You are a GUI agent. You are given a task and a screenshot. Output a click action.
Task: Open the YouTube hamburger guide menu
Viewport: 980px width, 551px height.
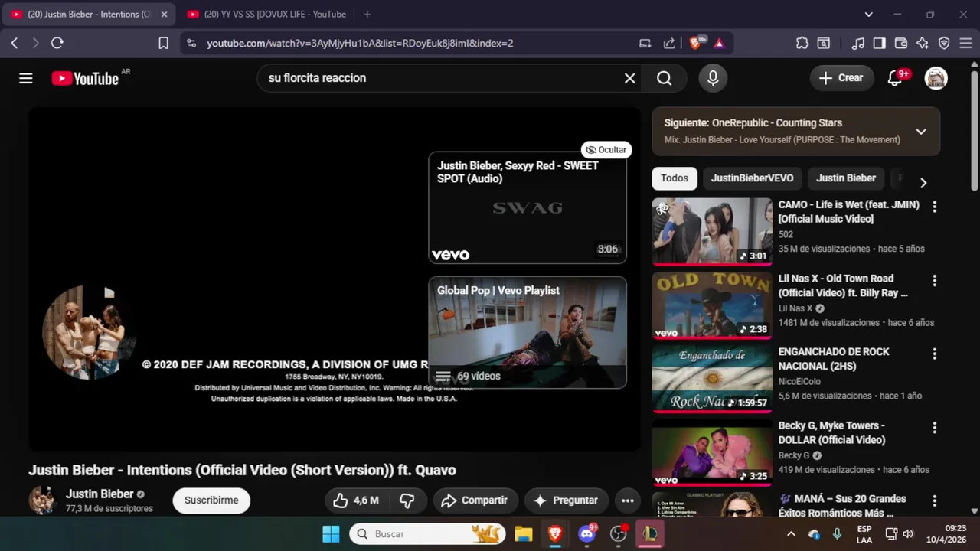point(26,78)
